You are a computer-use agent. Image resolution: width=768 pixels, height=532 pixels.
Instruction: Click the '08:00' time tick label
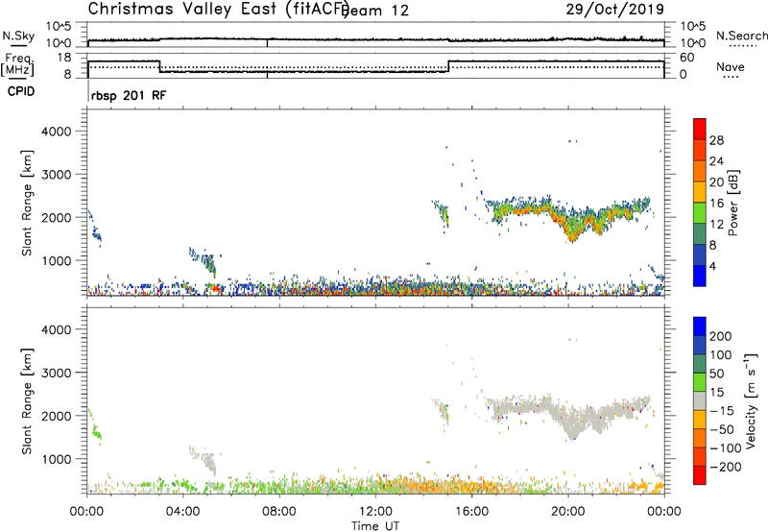[279, 512]
